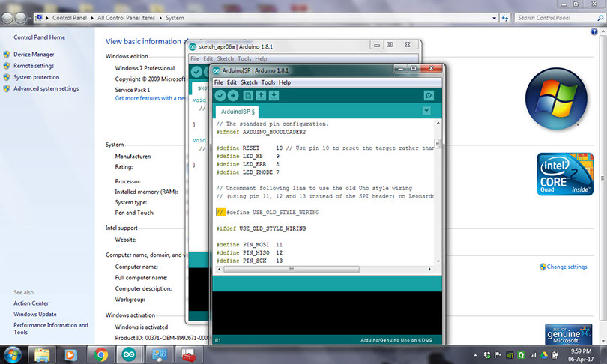Screen dimensions: 607x364
Task: Click the highlighted // comment marker
Action: click(x=220, y=213)
